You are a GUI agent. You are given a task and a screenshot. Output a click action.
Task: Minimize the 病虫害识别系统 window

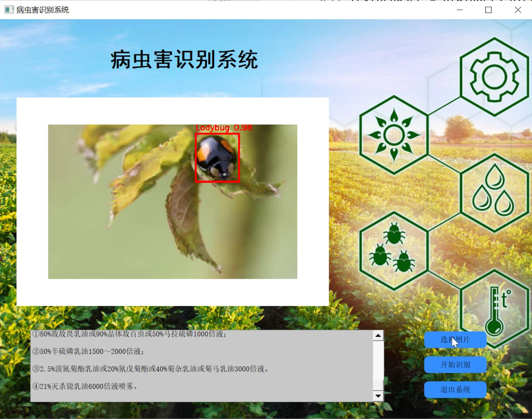(460, 10)
